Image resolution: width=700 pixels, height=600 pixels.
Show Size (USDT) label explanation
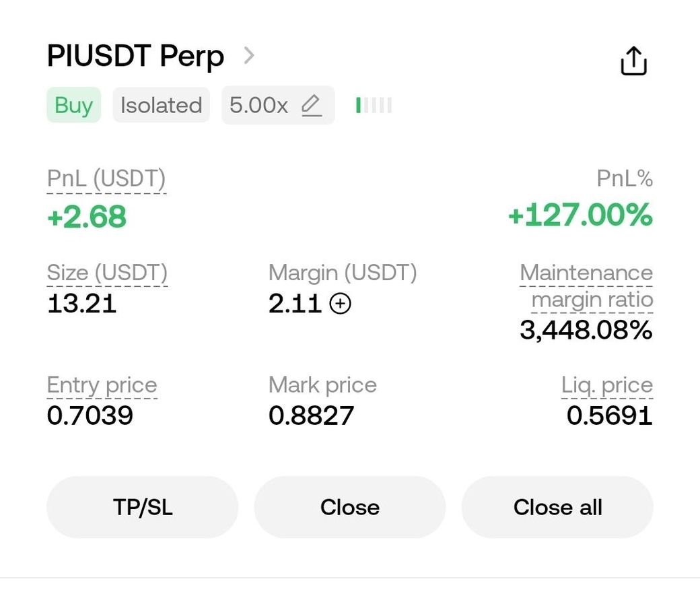tap(107, 273)
